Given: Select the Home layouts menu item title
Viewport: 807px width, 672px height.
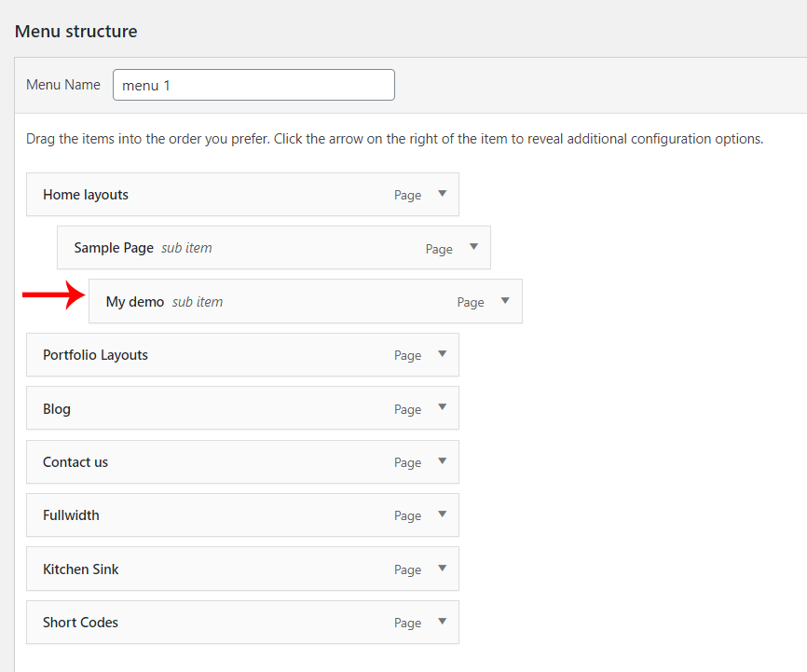Looking at the screenshot, I should point(86,195).
